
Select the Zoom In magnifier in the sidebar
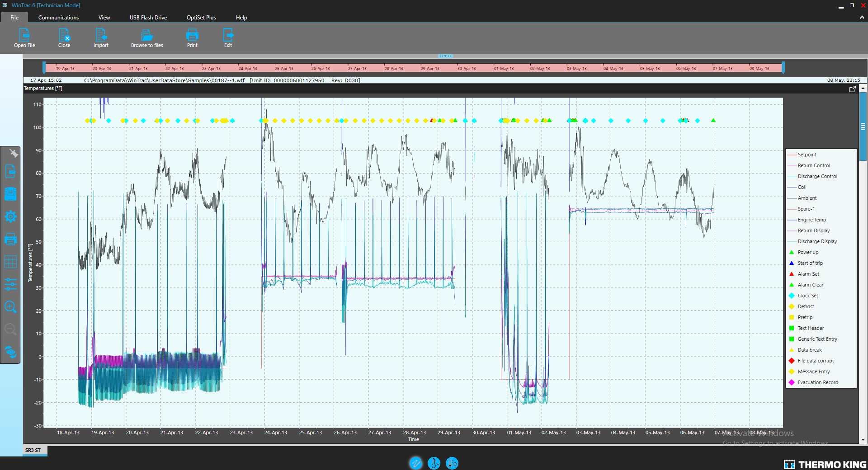point(10,307)
